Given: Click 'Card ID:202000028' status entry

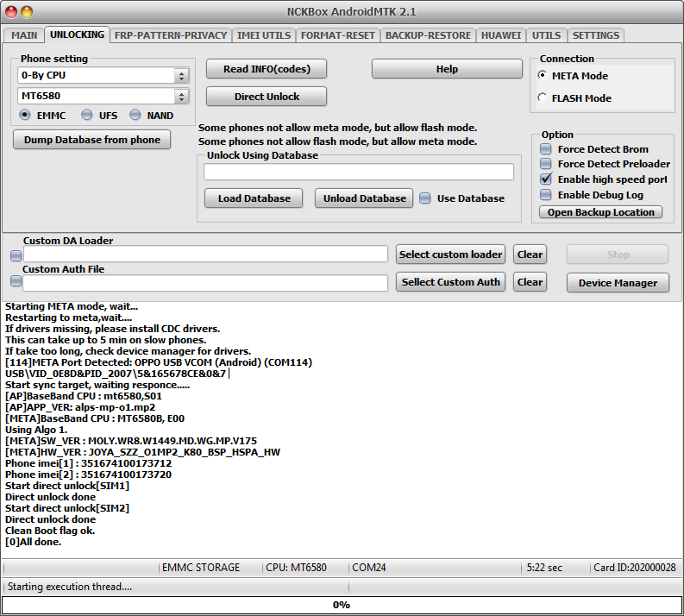Looking at the screenshot, I should click(x=635, y=568).
